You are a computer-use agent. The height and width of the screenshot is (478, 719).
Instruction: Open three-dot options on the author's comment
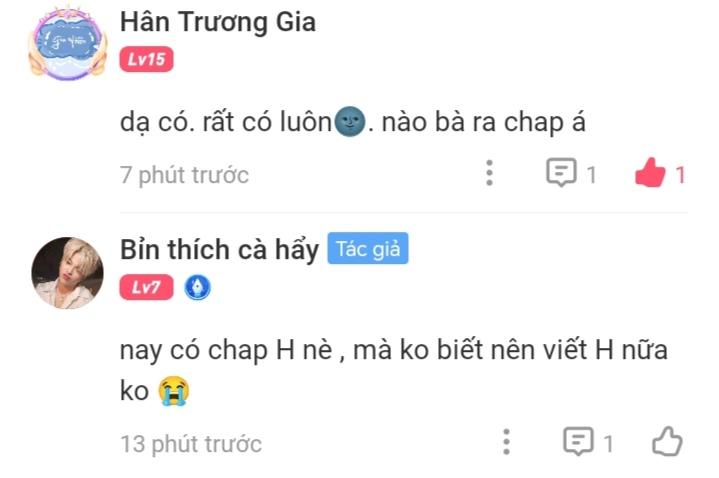click(506, 442)
